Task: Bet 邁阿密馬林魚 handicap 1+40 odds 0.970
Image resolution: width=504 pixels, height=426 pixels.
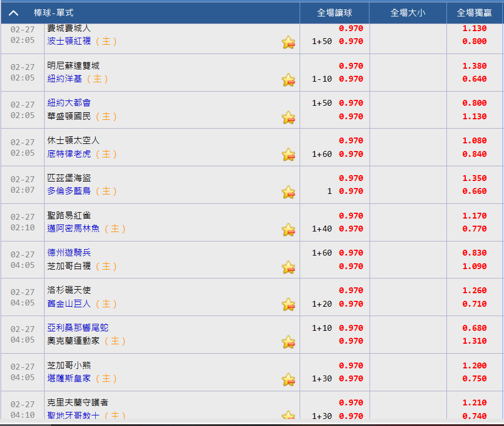Action: pos(351,229)
